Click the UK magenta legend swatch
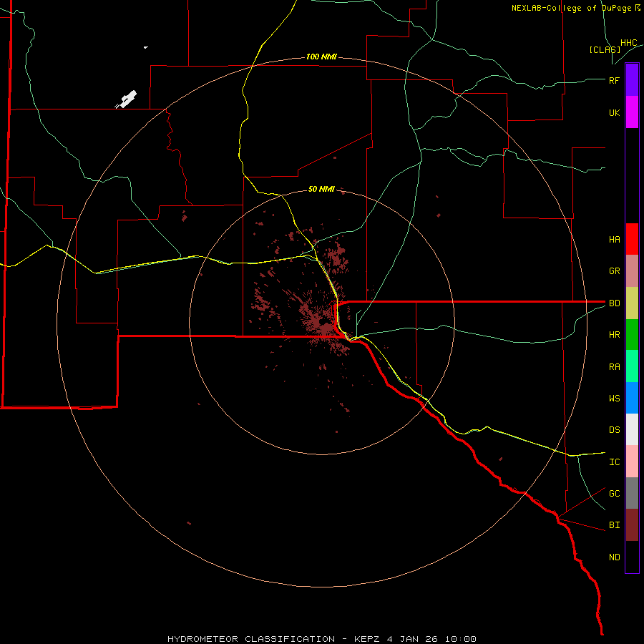 pos(632,112)
